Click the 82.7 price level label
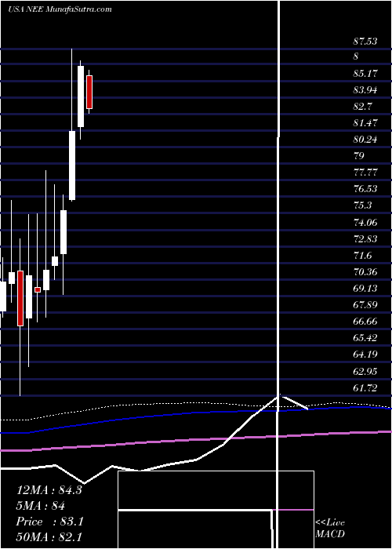 pyautogui.click(x=363, y=107)
